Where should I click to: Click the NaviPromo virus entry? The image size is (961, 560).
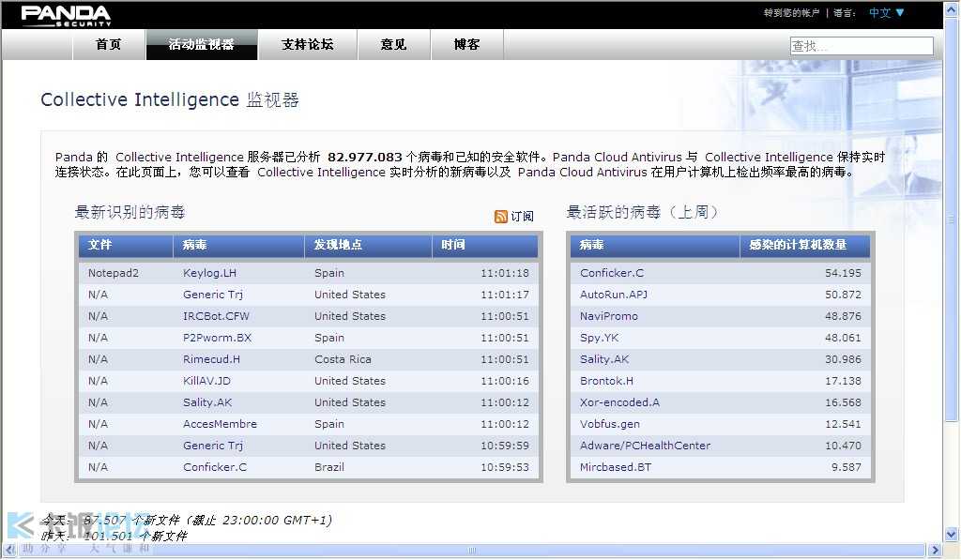click(608, 316)
